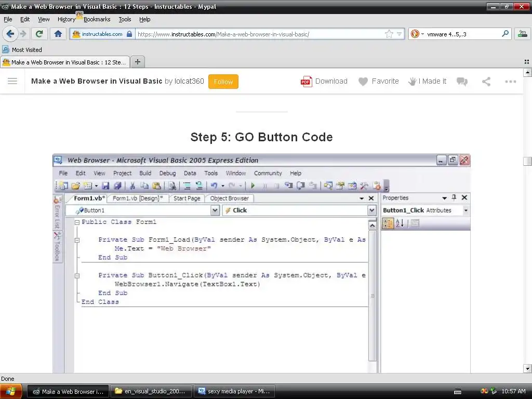This screenshot has height=399, width=532.
Task: Open the browser Help menu
Action: [144, 19]
